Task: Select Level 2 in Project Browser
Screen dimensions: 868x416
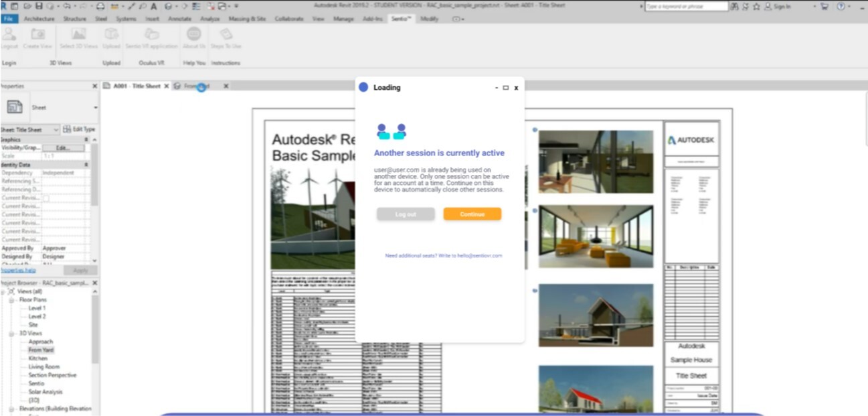Action: coord(37,316)
